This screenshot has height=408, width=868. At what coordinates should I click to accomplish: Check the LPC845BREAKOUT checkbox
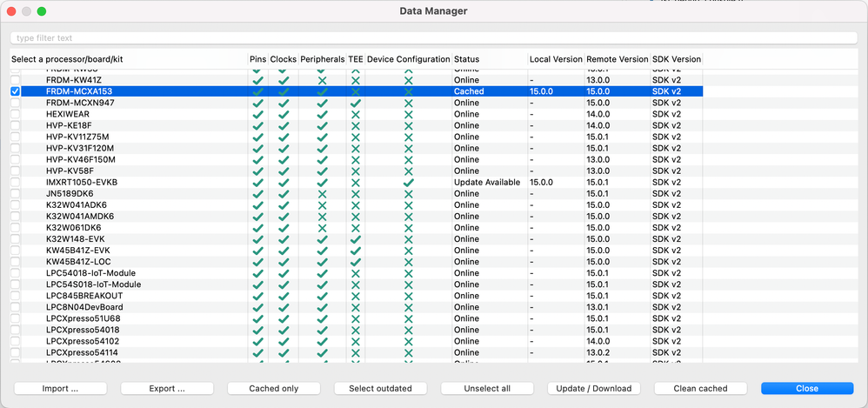coord(16,296)
